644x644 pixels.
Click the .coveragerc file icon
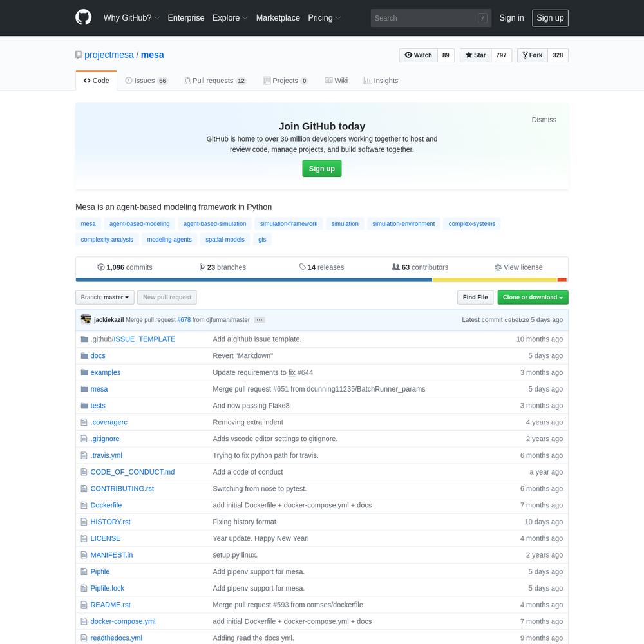[x=84, y=422]
